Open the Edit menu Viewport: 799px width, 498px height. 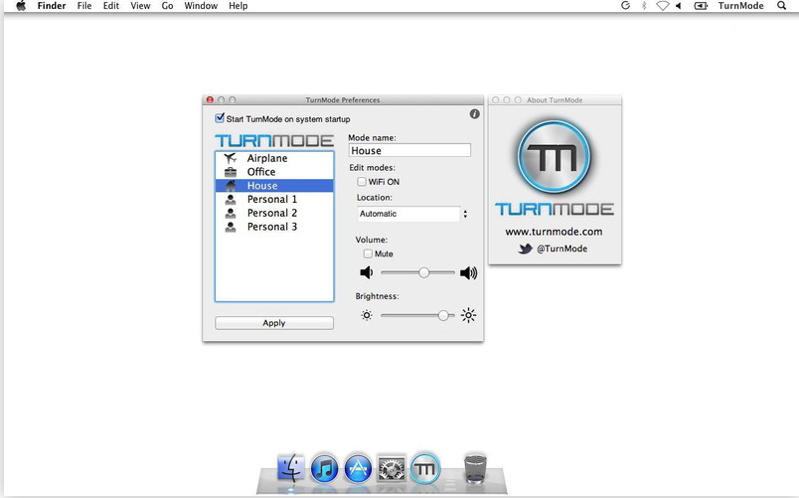[111, 6]
